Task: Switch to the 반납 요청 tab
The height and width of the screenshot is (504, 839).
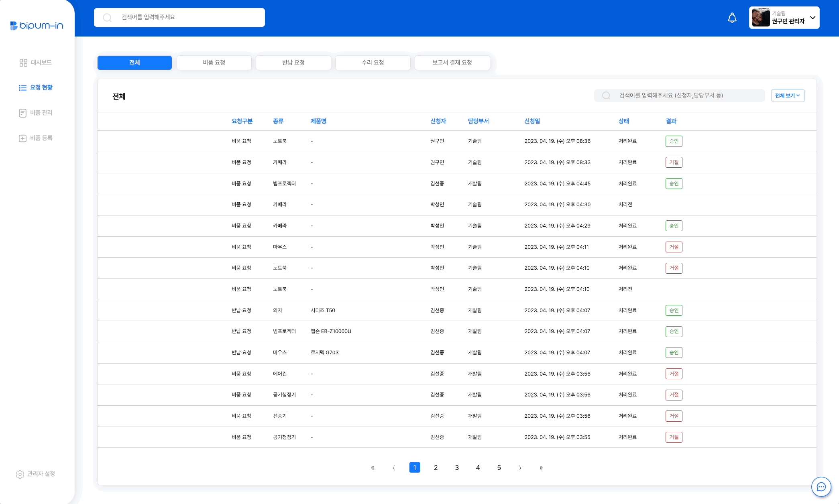Action: [293, 63]
